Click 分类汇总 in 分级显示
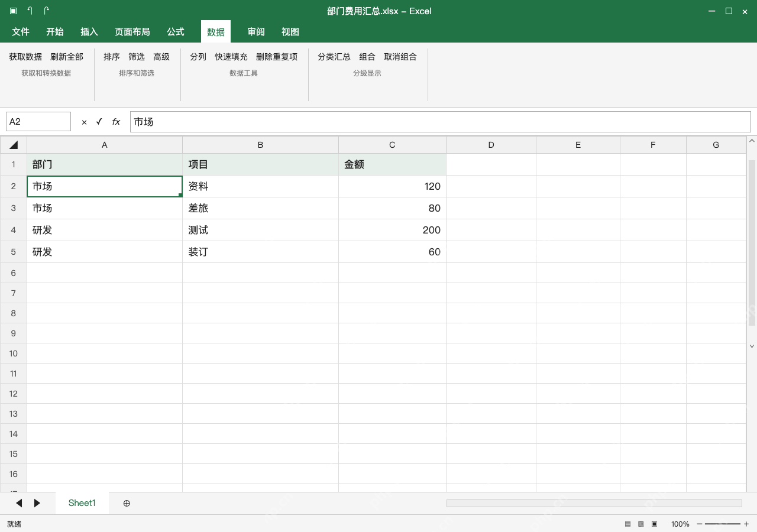The height and width of the screenshot is (532, 757). (x=334, y=57)
